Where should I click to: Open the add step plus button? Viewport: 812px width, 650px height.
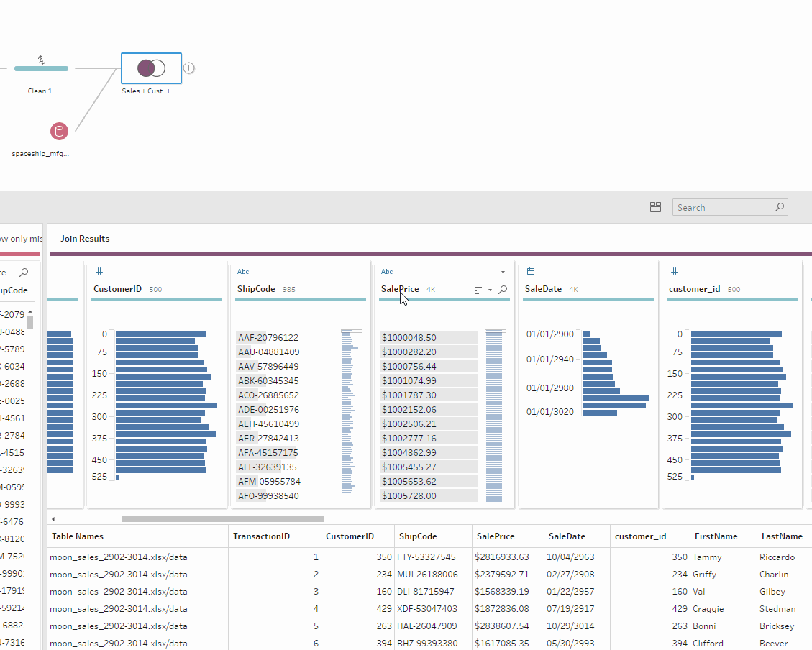point(188,68)
